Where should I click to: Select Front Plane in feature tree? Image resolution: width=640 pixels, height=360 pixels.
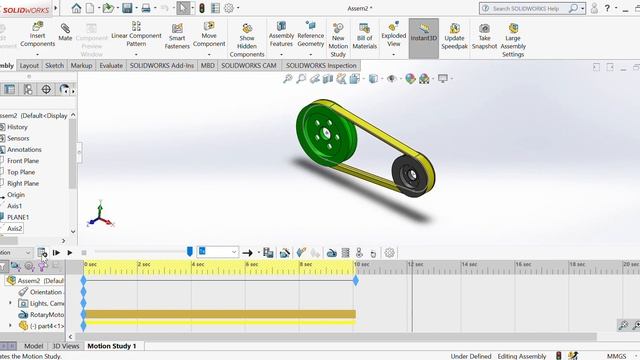23,161
